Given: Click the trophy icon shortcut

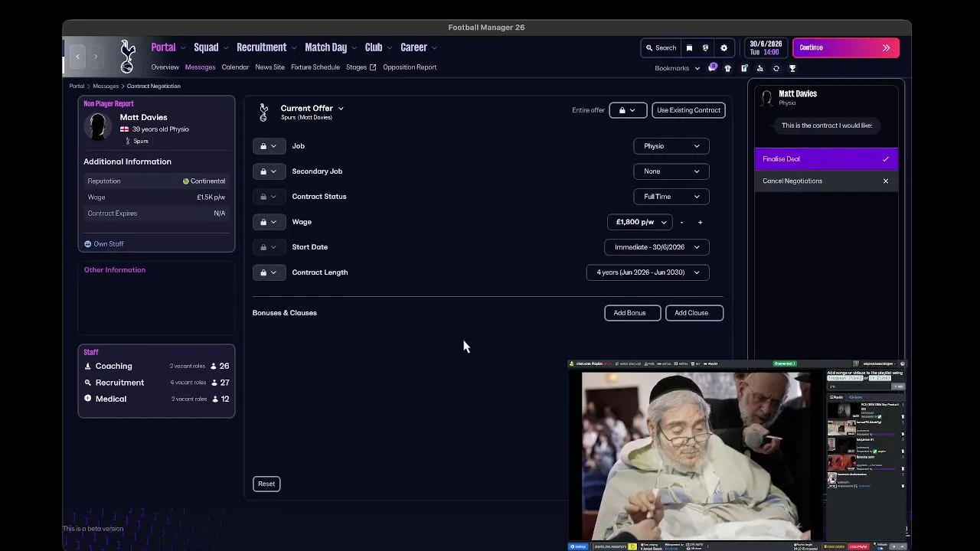Looking at the screenshot, I should click(792, 68).
